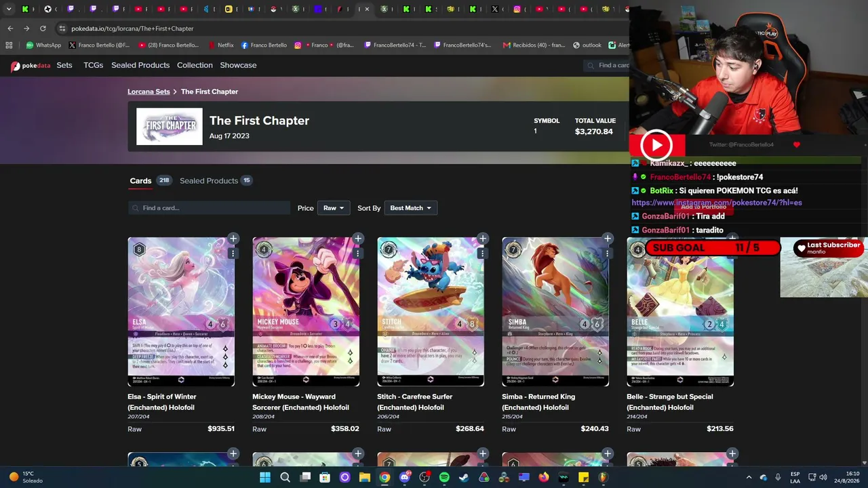Open Firefox from the taskbar
This screenshot has width=868, height=488.
pos(544,477)
